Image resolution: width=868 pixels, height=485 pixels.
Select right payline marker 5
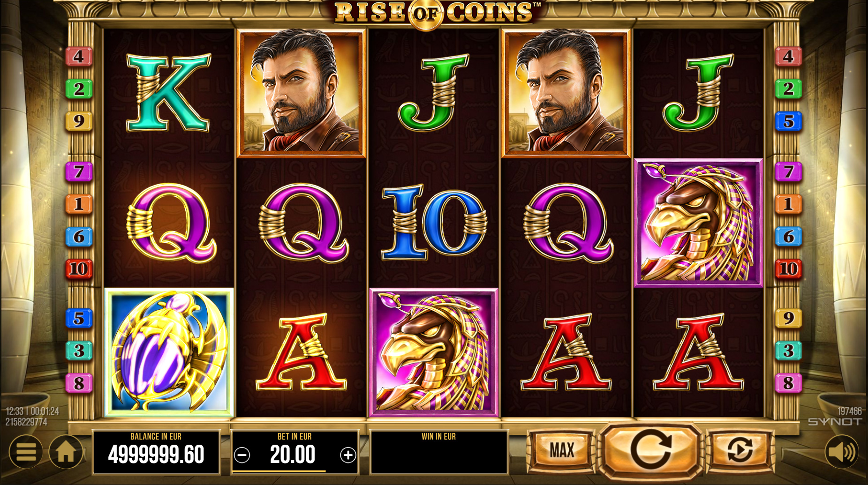tap(788, 121)
